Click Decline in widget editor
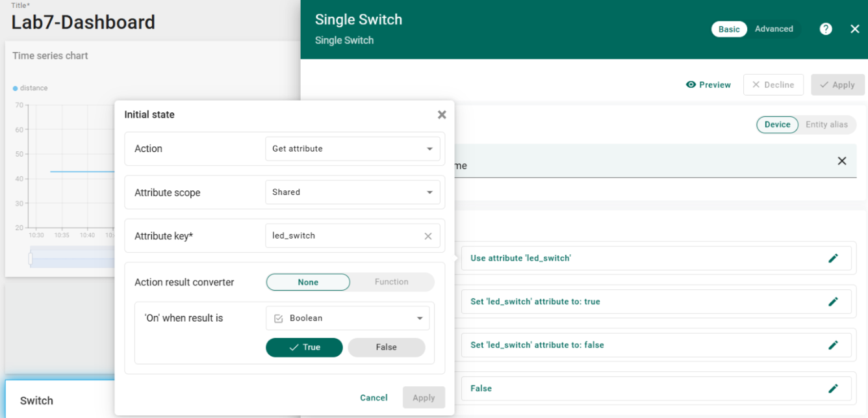 [x=773, y=85]
